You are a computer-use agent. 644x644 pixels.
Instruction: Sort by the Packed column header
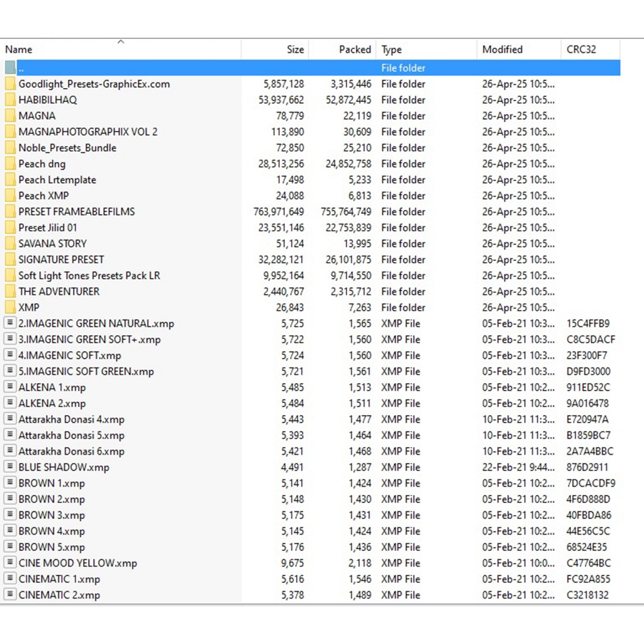pyautogui.click(x=355, y=50)
